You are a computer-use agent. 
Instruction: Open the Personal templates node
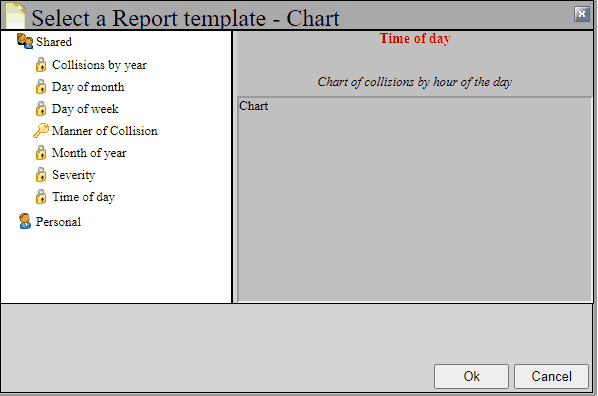pyautogui.click(x=58, y=222)
